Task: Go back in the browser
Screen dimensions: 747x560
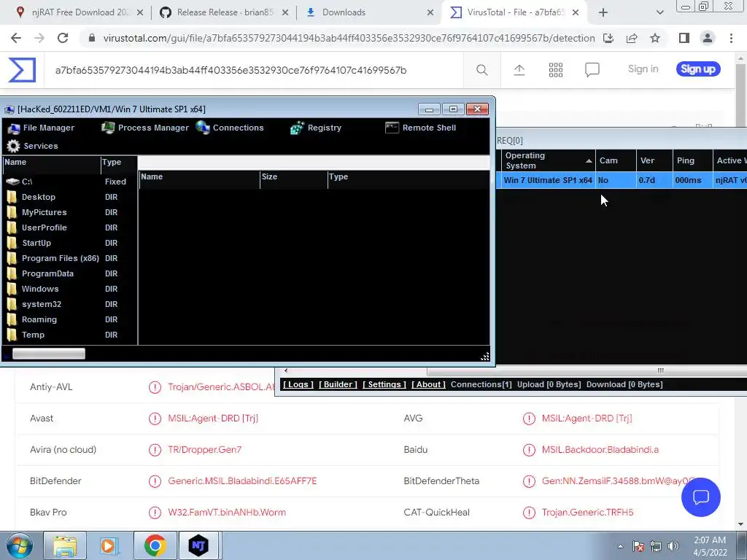Action: [x=16, y=38]
